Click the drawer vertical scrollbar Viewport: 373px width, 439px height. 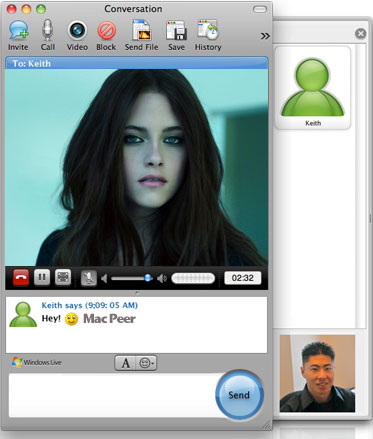361,187
